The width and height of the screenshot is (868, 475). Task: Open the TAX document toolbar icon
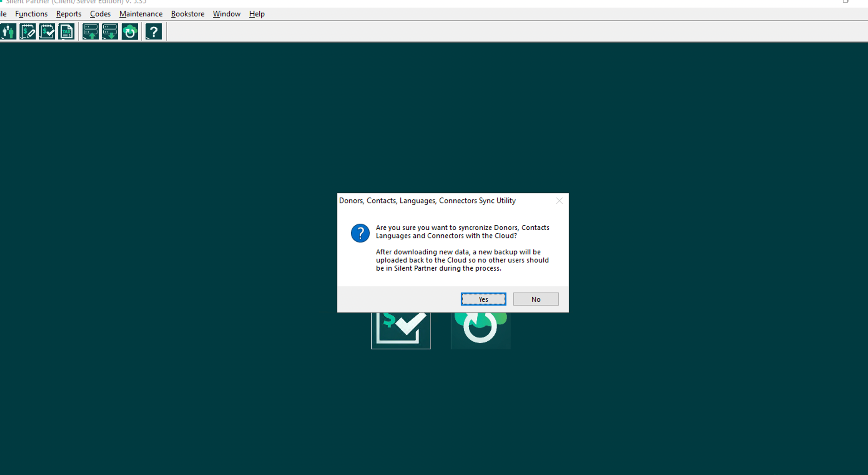pyautogui.click(x=67, y=32)
